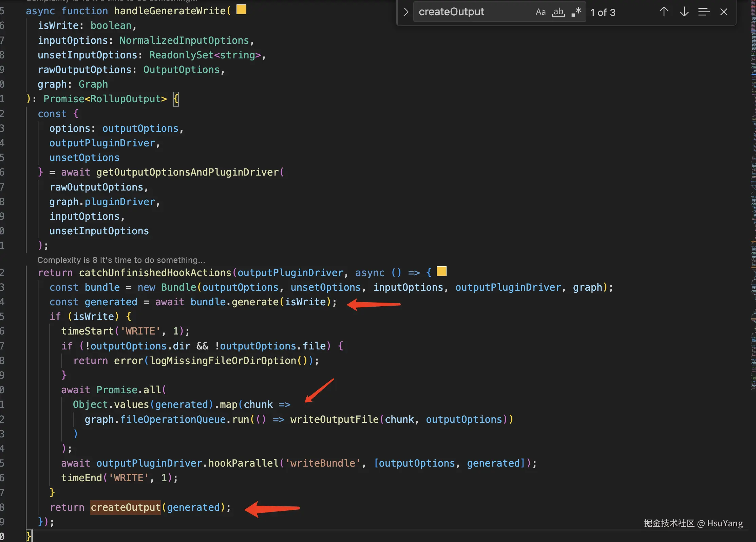Click the 'Complexity is 8' code lens
Image resolution: width=756 pixels, height=542 pixels.
click(121, 260)
